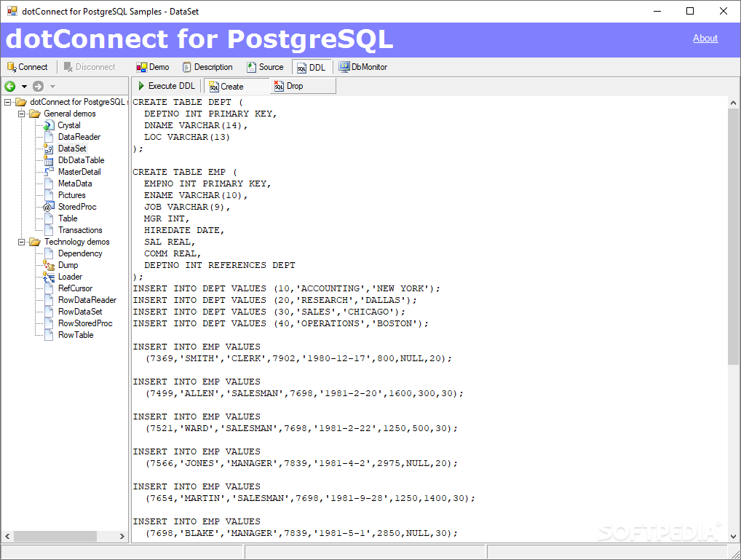
Task: Click the General demos folder icon
Action: (34, 114)
